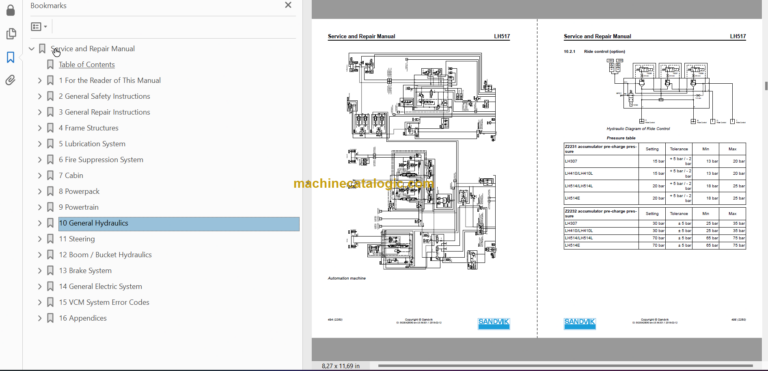
Task: Expand 12 Boom / Bucket Hydraulics bookmark
Action: 40,254
